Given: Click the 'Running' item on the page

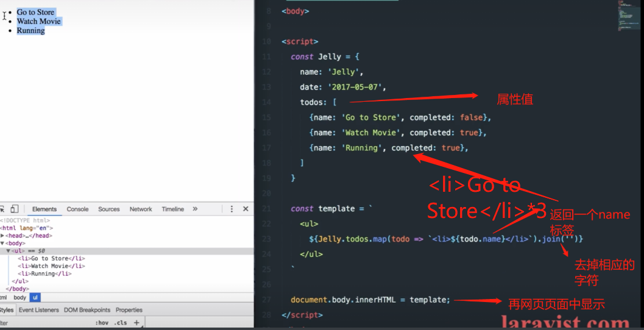Looking at the screenshot, I should click(31, 30).
